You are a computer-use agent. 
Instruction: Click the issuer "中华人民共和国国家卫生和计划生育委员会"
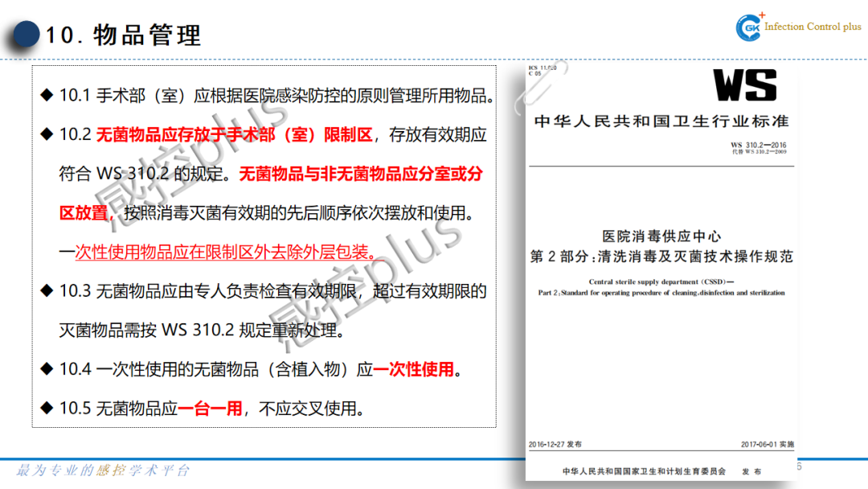coord(644,471)
